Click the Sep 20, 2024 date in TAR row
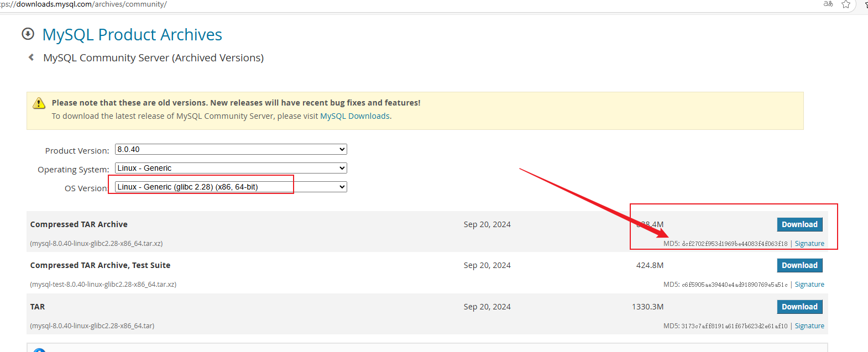 point(487,307)
